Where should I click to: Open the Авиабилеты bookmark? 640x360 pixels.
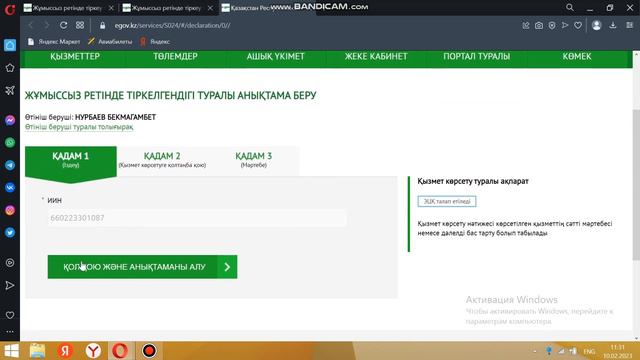click(x=110, y=42)
